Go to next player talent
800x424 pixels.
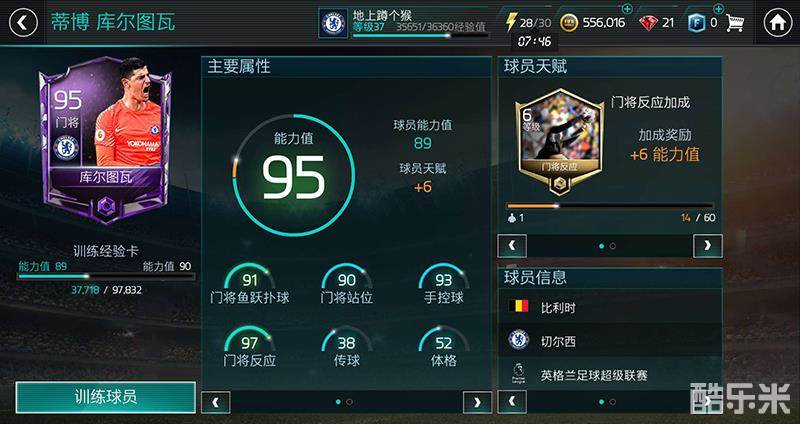[x=708, y=246]
